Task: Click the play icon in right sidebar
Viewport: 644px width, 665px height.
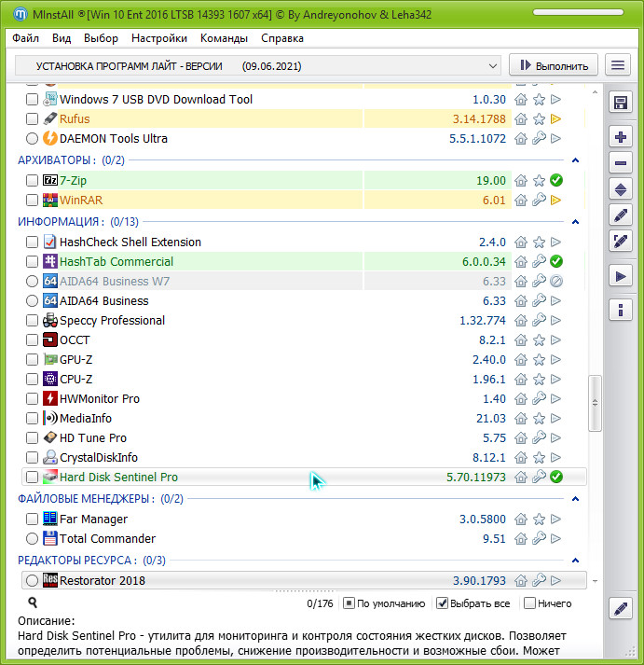Action: pos(621,275)
